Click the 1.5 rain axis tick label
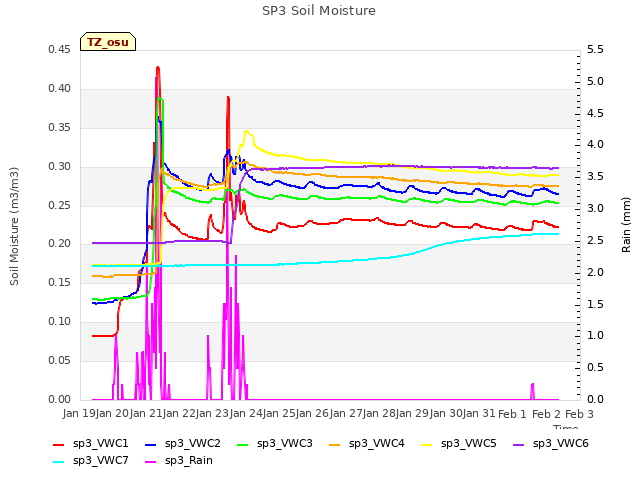 pos(595,304)
